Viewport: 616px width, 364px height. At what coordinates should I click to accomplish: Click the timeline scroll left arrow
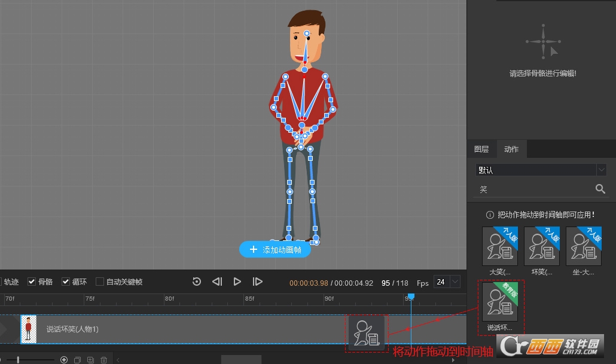pyautogui.click(x=118, y=360)
